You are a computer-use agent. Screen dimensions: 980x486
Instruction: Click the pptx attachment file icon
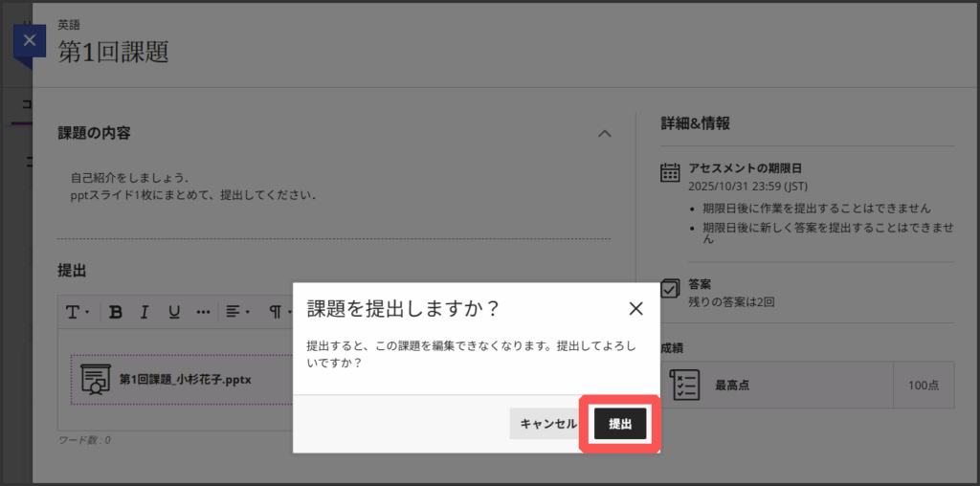tap(95, 379)
